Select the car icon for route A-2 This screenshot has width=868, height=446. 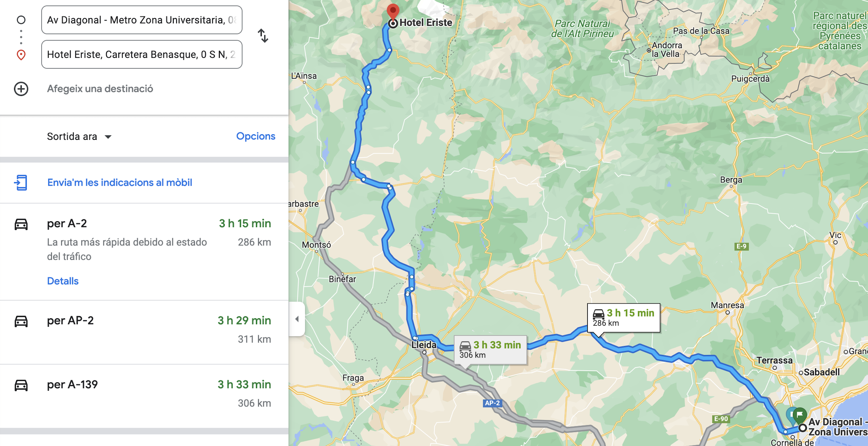[21, 224]
